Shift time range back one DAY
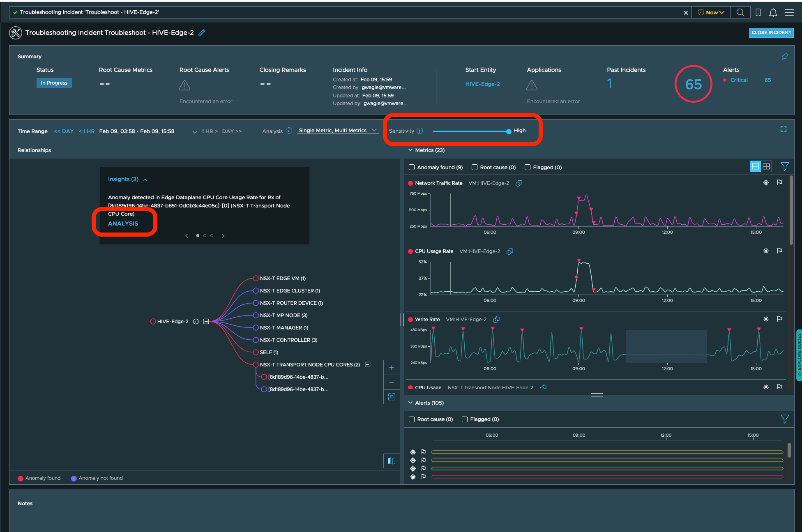The width and height of the screenshot is (802, 532). tap(64, 131)
